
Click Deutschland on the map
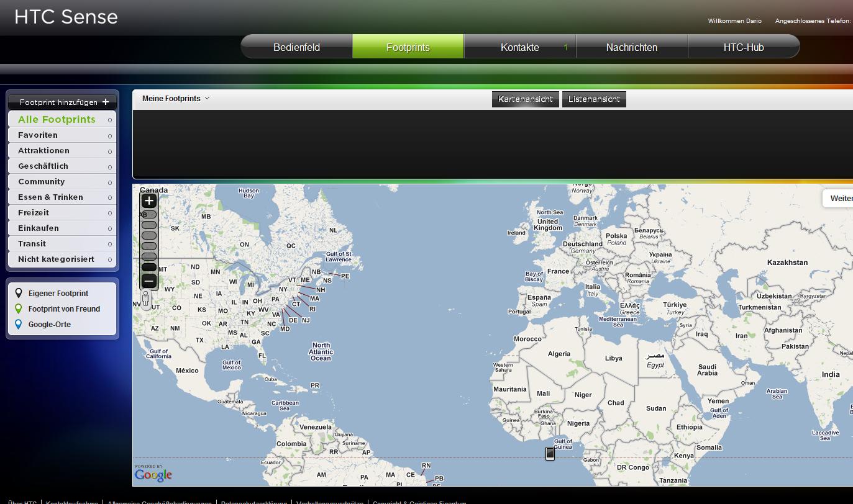coord(582,244)
